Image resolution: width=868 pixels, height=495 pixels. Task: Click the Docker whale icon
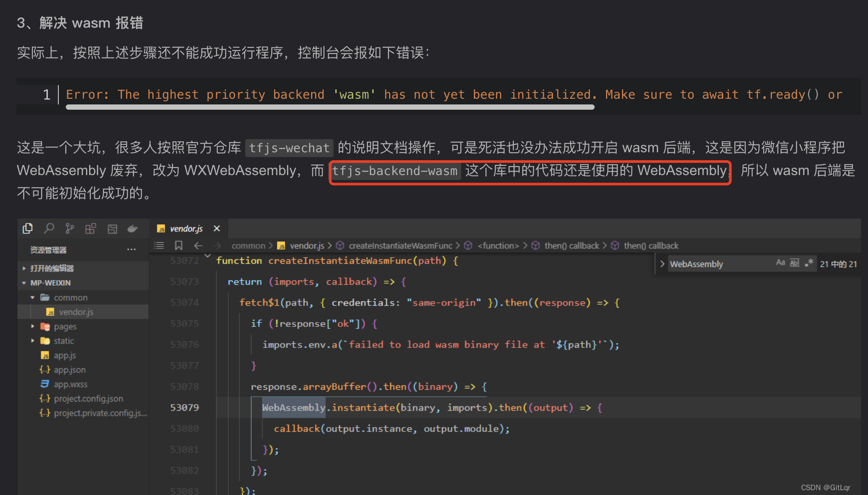(133, 228)
